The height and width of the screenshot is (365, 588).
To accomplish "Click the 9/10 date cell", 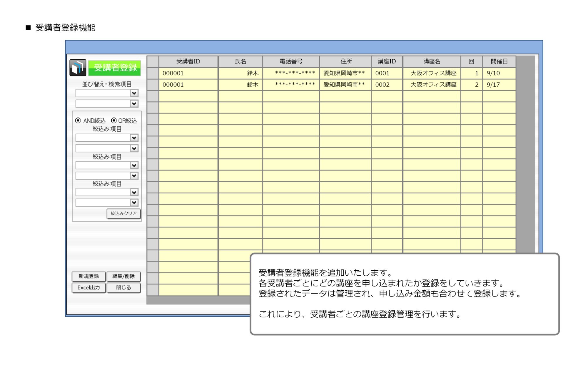I will [x=499, y=73].
